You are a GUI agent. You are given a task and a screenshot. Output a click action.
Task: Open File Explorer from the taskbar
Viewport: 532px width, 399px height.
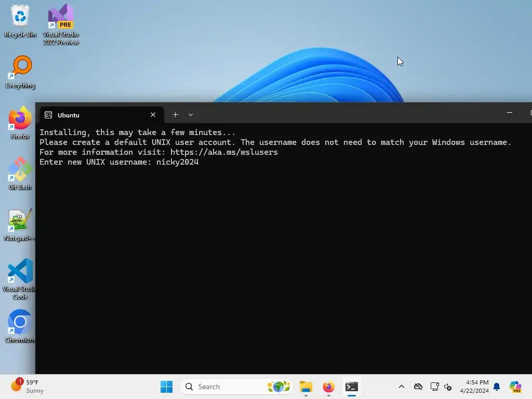pyautogui.click(x=305, y=387)
